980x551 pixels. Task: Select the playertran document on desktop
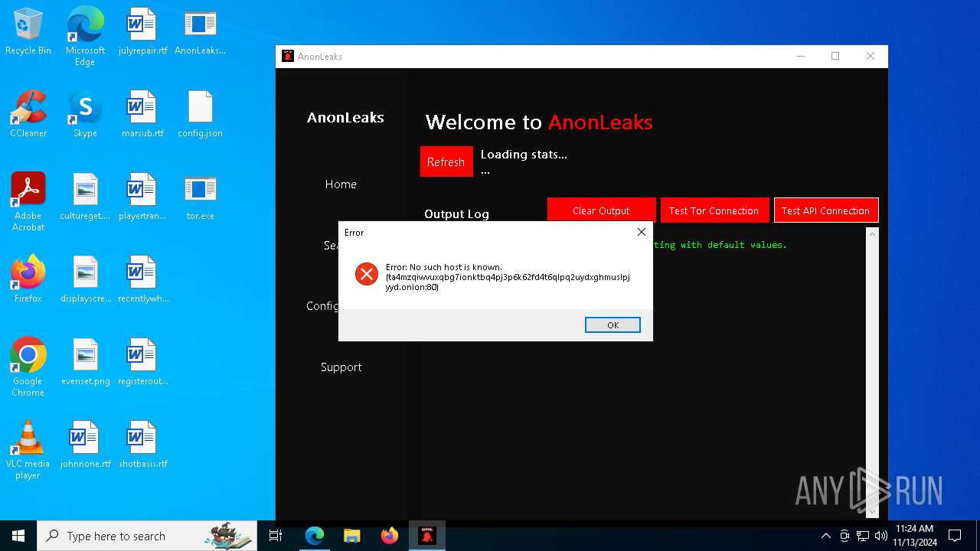pos(142,197)
